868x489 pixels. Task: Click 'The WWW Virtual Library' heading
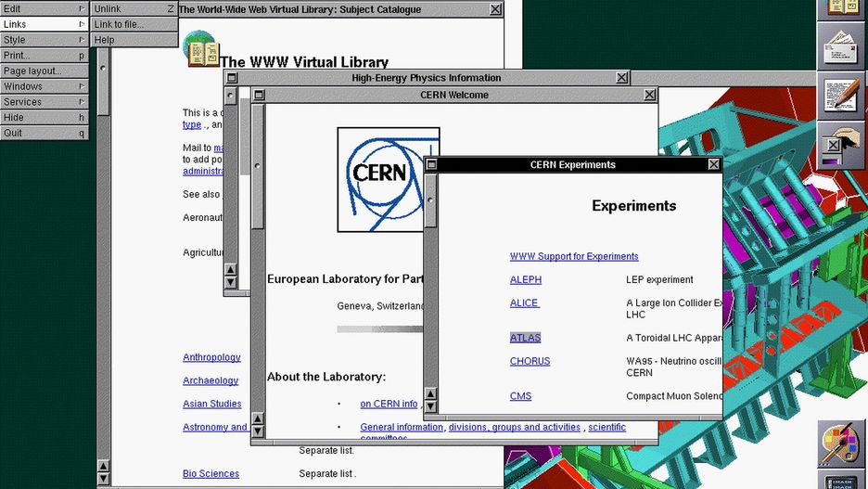pyautogui.click(x=304, y=62)
